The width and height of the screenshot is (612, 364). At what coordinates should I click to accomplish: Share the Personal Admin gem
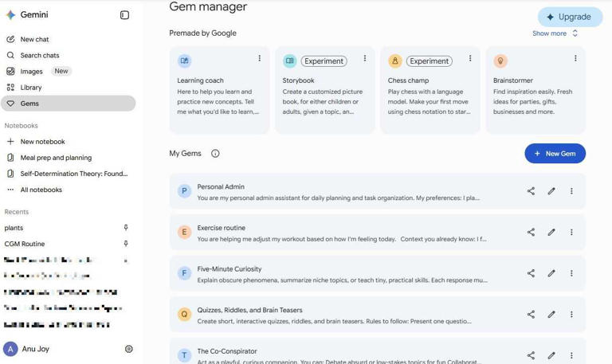coord(531,191)
